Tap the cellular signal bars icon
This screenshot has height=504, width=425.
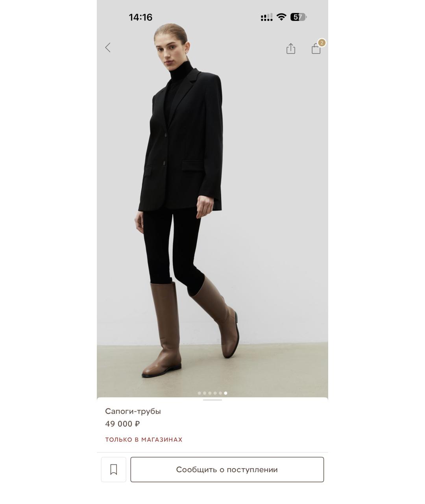click(x=266, y=17)
